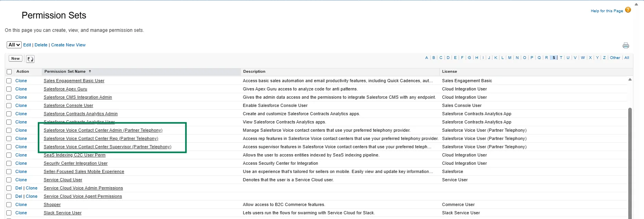Open the All view dropdown
The width and height of the screenshot is (644, 219).
point(14,45)
